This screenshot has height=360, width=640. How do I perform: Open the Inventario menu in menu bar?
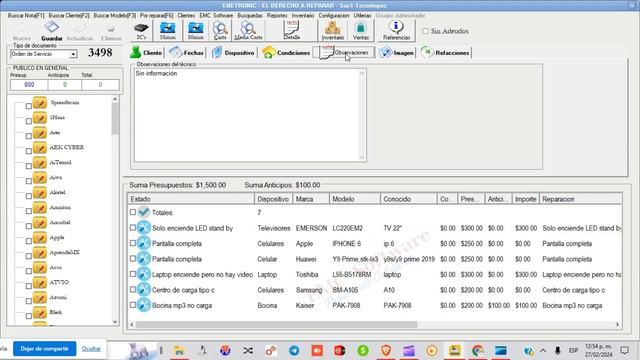click(x=303, y=16)
